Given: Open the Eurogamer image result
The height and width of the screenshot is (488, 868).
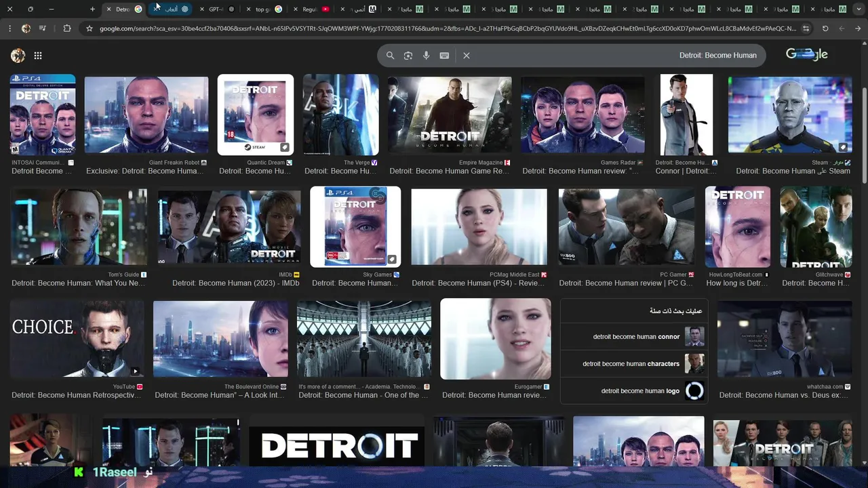Looking at the screenshot, I should pos(496,339).
